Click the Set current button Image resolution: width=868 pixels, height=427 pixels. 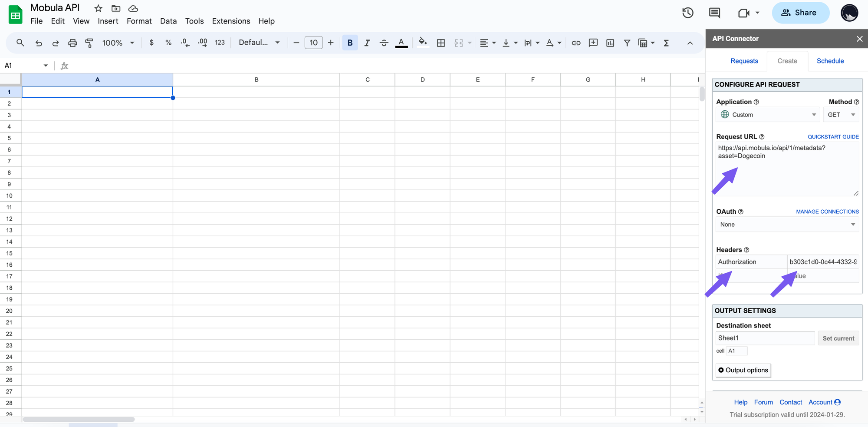coord(838,338)
